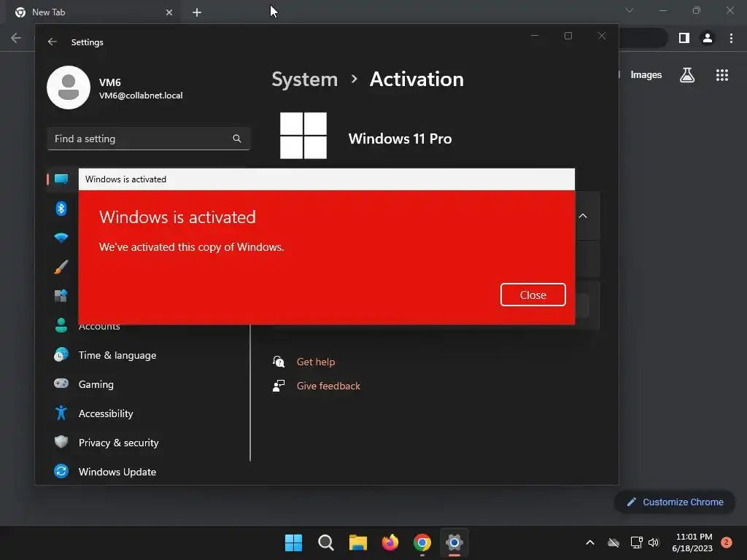Open the Search Labs flask icon
The height and width of the screenshot is (560, 747).
pyautogui.click(x=687, y=75)
